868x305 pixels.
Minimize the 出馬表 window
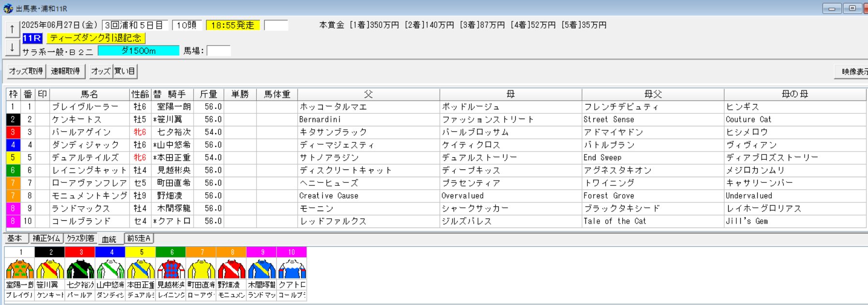pos(832,8)
